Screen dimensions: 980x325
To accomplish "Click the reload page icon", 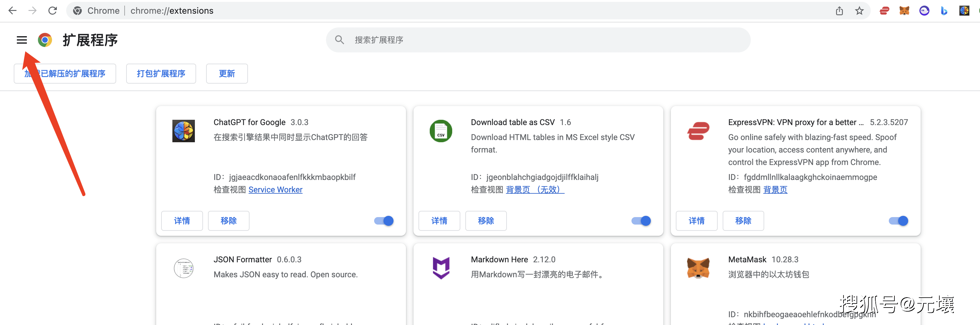I will pos(52,10).
